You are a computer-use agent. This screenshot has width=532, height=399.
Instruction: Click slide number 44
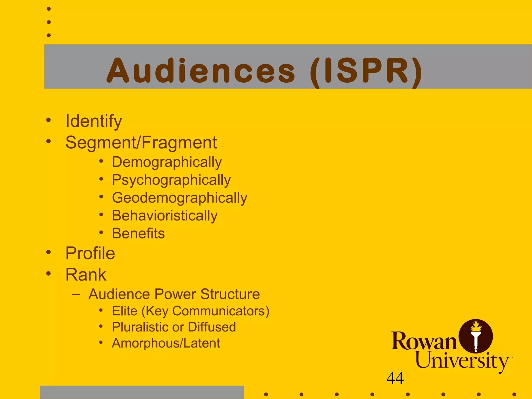pos(395,378)
